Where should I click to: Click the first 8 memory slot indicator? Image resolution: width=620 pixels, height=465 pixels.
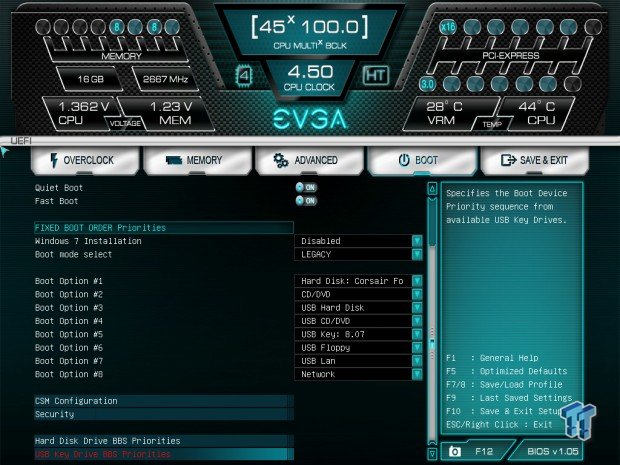pyautogui.click(x=117, y=27)
